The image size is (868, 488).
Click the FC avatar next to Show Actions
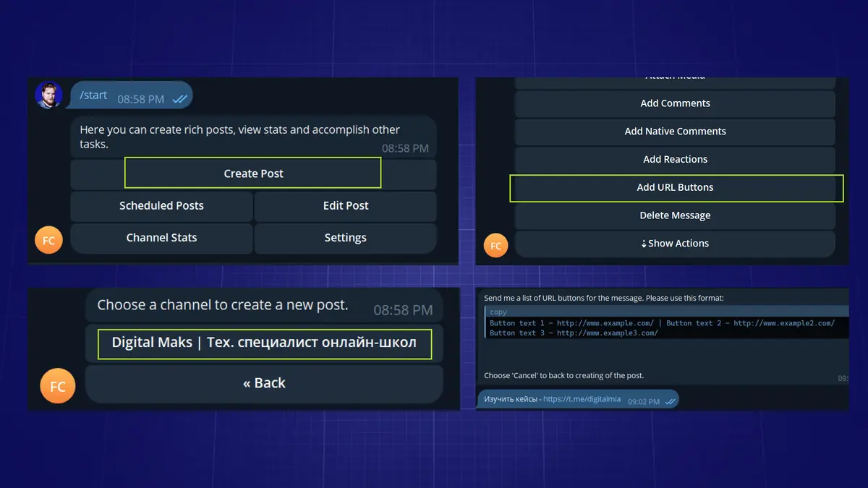click(495, 246)
